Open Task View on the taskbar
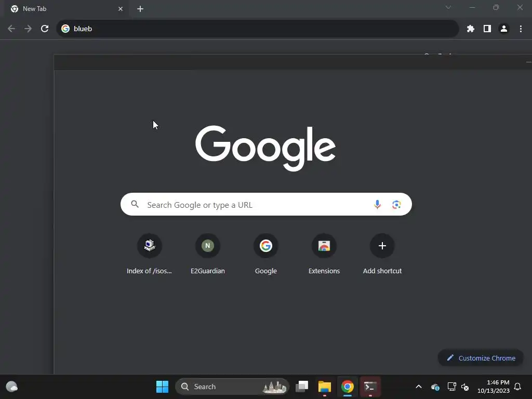 click(302, 387)
